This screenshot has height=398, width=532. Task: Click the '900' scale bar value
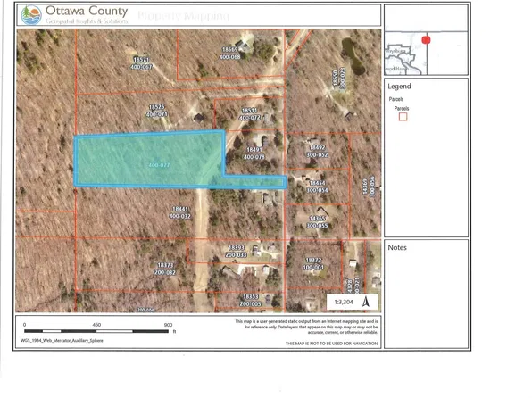[169, 325]
